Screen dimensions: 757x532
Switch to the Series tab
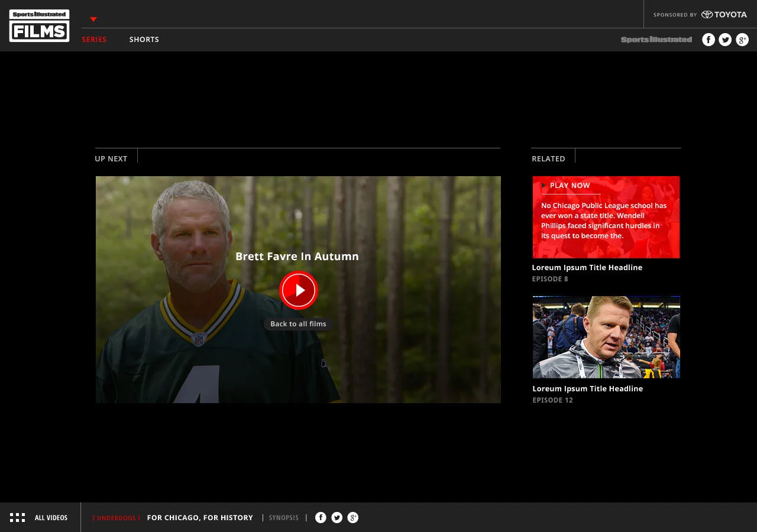point(94,40)
